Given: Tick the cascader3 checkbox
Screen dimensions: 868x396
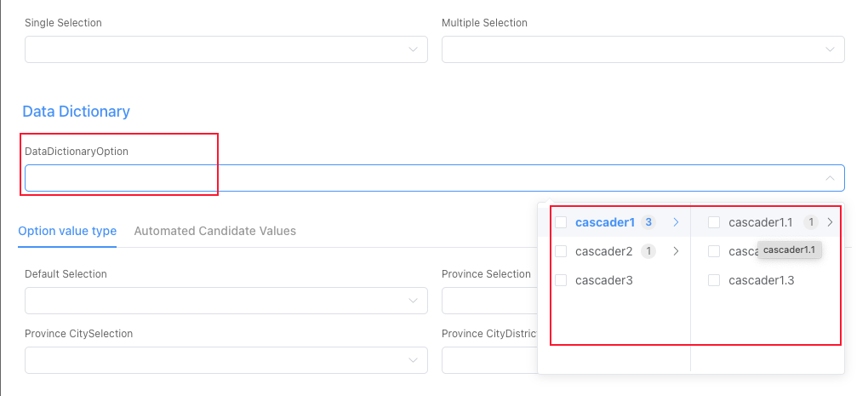Looking at the screenshot, I should [x=561, y=280].
